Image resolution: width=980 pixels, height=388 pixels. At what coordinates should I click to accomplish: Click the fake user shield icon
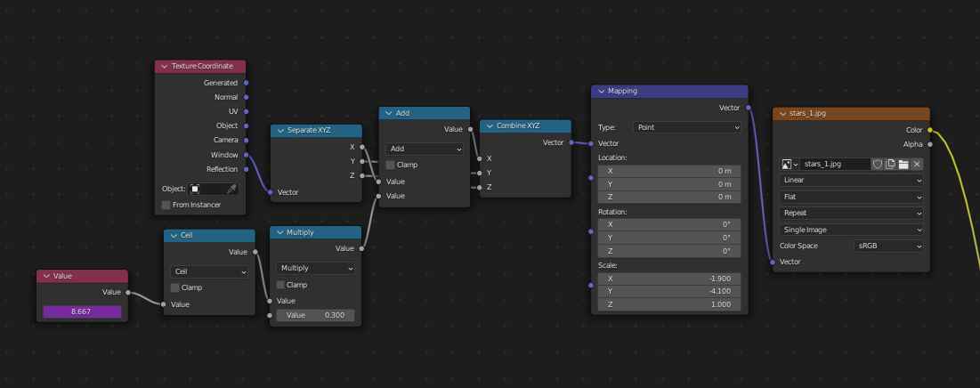tap(877, 164)
